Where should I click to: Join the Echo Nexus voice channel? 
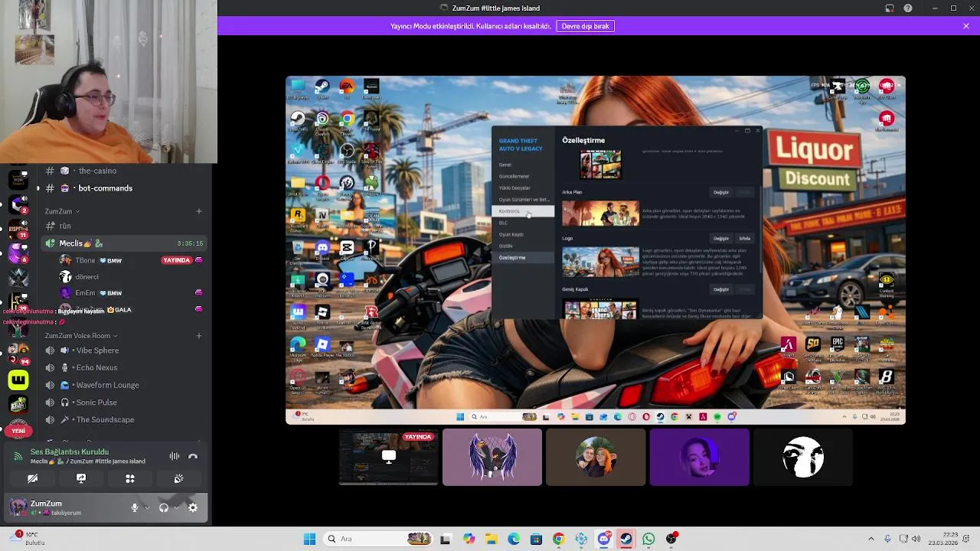click(122, 367)
